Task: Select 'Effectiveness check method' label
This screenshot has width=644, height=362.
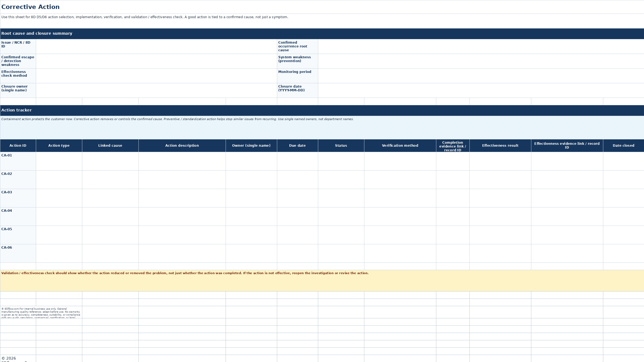Action: pyautogui.click(x=18, y=76)
